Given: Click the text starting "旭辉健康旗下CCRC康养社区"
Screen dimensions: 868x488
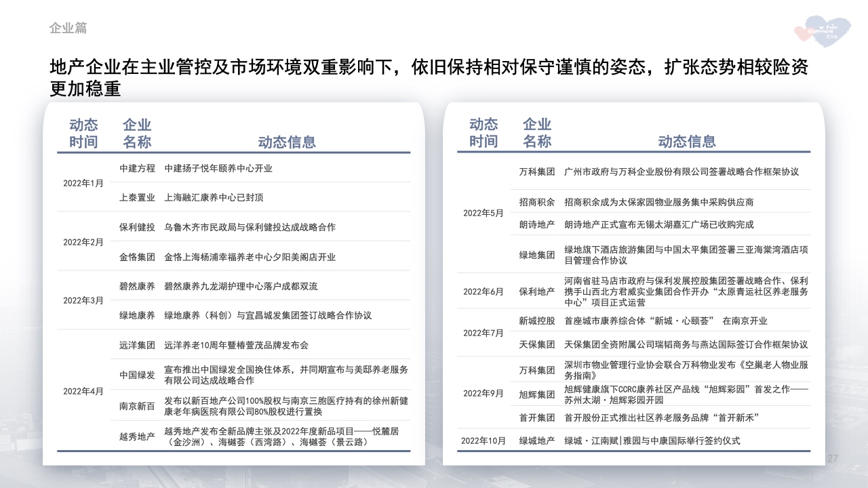Looking at the screenshot, I should pos(686,394).
